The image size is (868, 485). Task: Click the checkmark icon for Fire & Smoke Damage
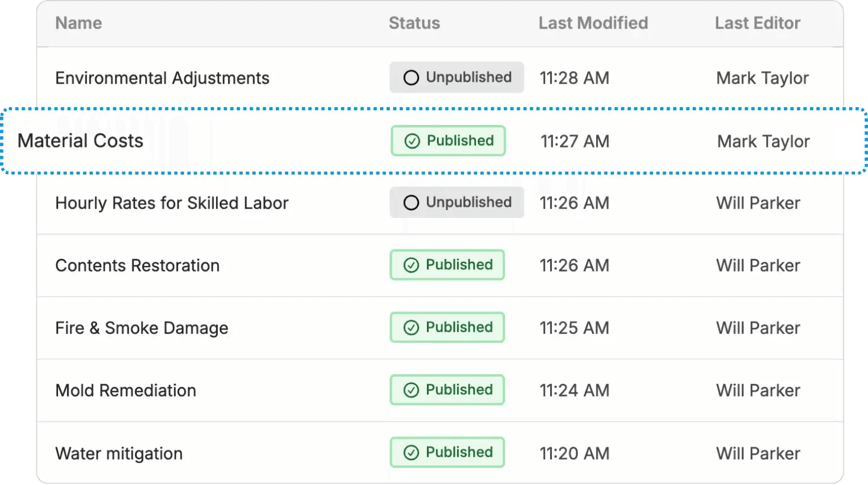[411, 327]
